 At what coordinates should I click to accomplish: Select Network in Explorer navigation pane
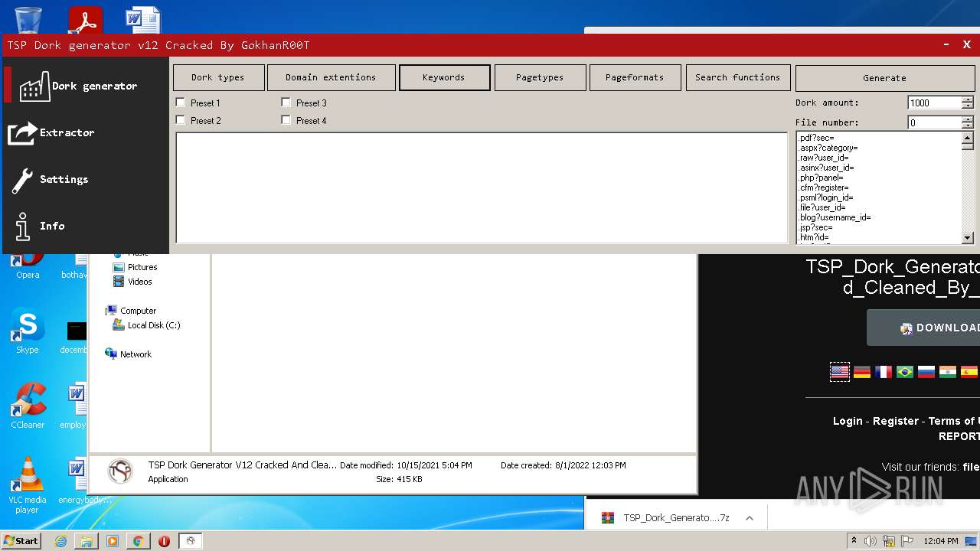pyautogui.click(x=129, y=354)
